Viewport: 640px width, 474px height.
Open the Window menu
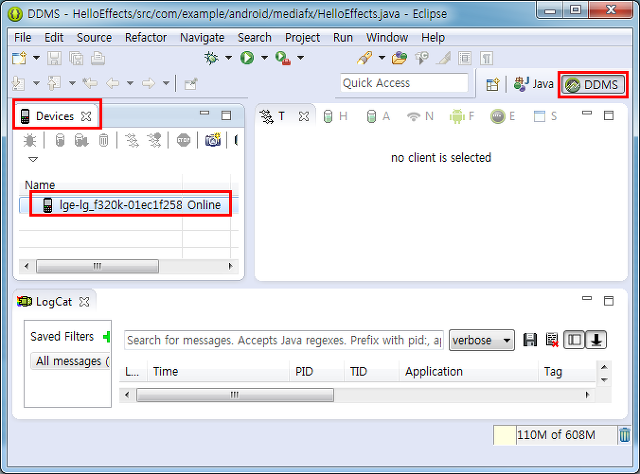pos(387,38)
